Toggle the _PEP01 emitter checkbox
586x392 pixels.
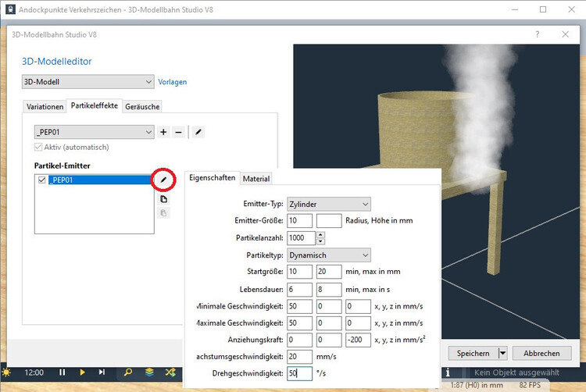(42, 180)
